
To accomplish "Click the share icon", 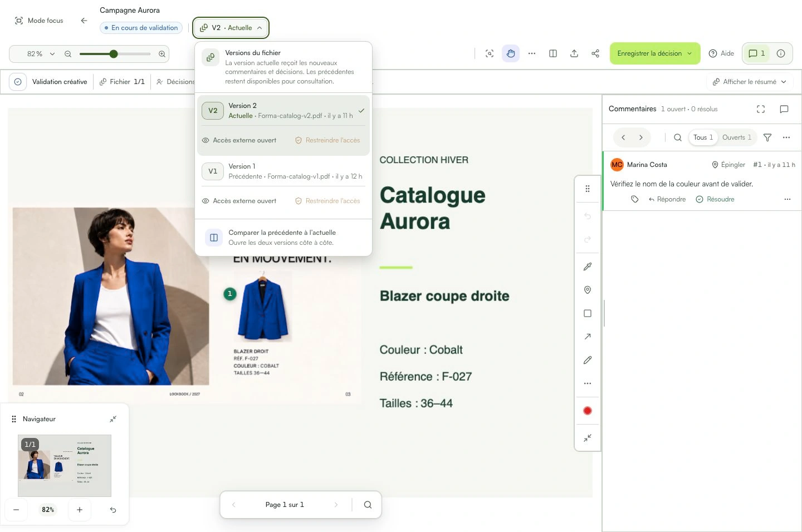I will click(x=595, y=53).
